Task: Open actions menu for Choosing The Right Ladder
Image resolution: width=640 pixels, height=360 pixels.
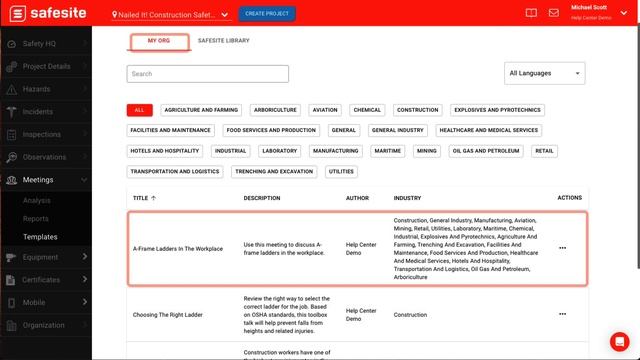Action: click(x=562, y=314)
